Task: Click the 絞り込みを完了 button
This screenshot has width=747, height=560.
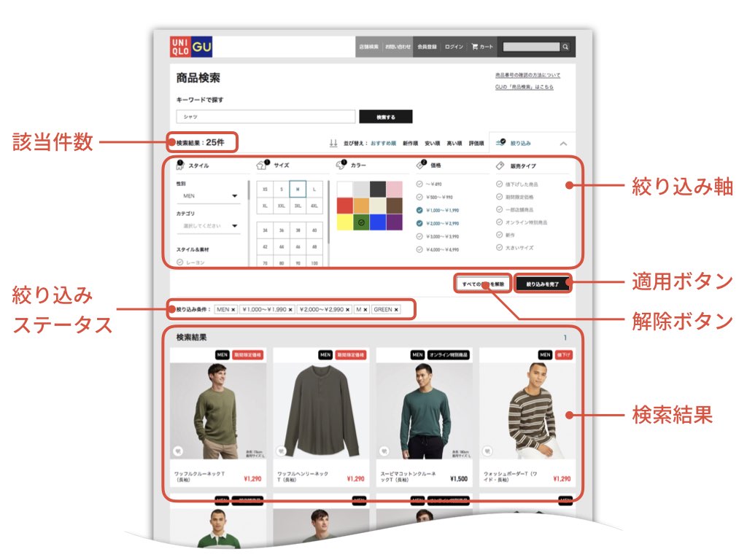Action: [542, 284]
